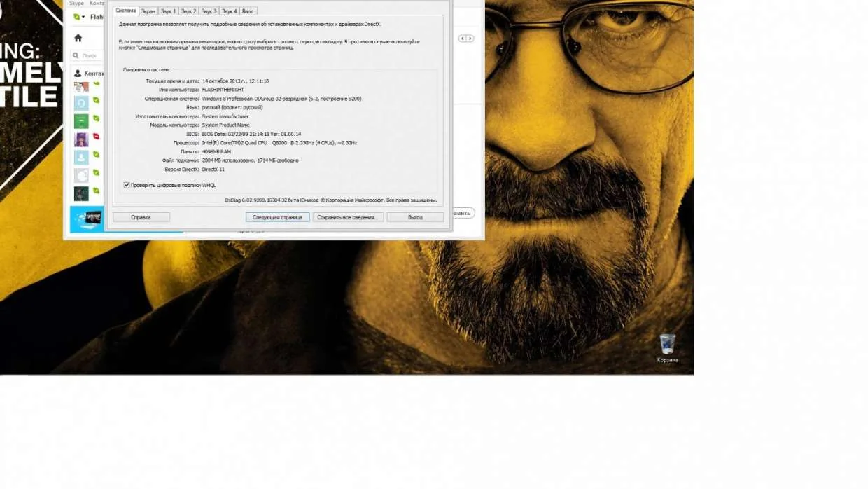Select the green-avatar contact in Skype list

point(81,121)
